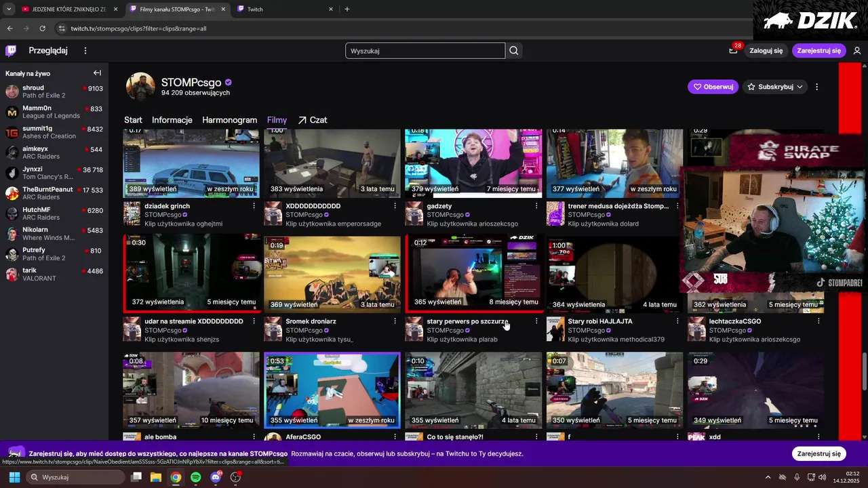This screenshot has height=488, width=868.
Task: Open channel options three-dot menu beside Subskrybuj
Action: pyautogui.click(x=816, y=87)
